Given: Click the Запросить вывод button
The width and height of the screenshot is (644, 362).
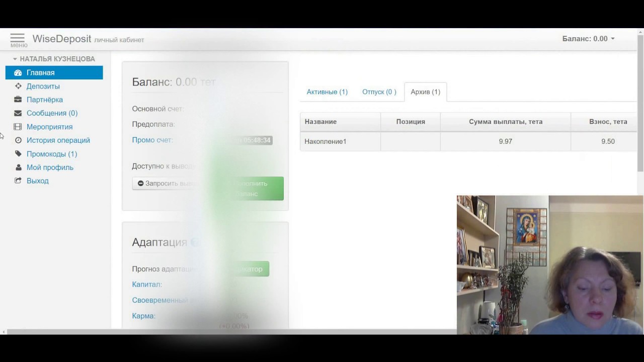Looking at the screenshot, I should [x=166, y=184].
